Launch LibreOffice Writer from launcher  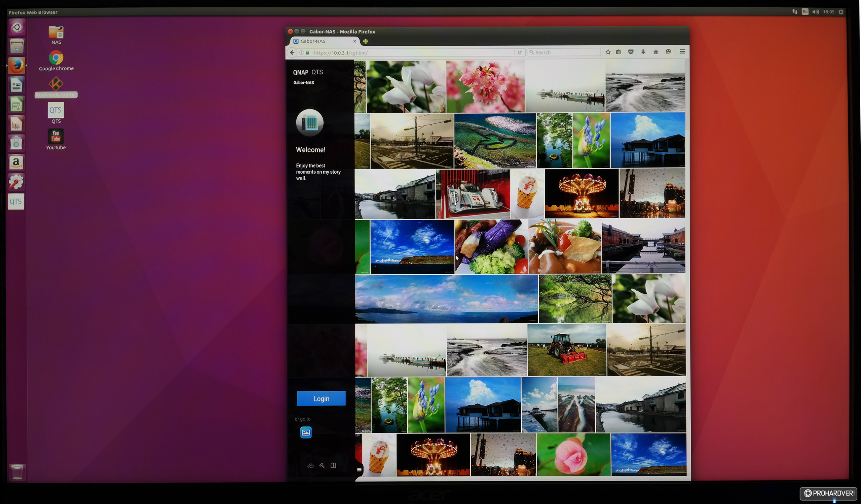point(16,85)
